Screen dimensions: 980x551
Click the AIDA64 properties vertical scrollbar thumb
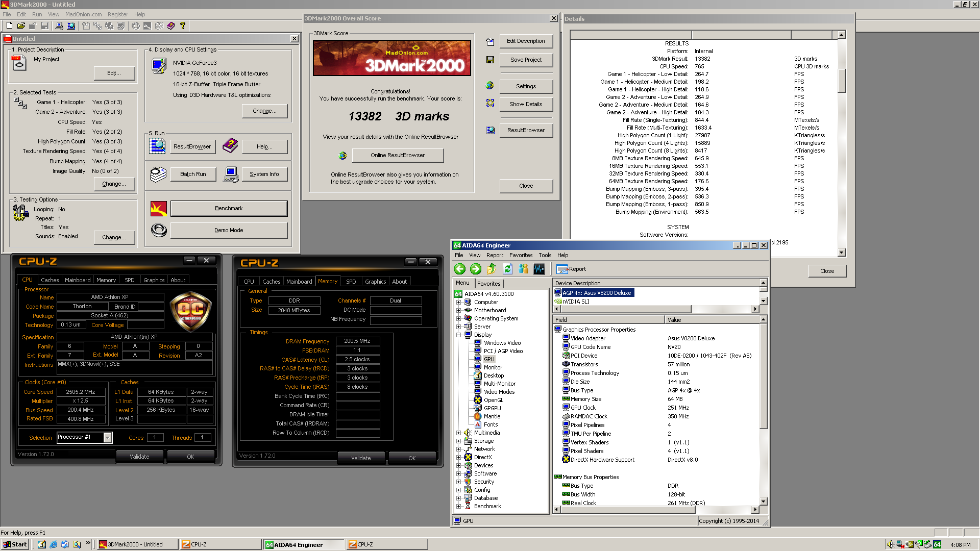point(763,376)
